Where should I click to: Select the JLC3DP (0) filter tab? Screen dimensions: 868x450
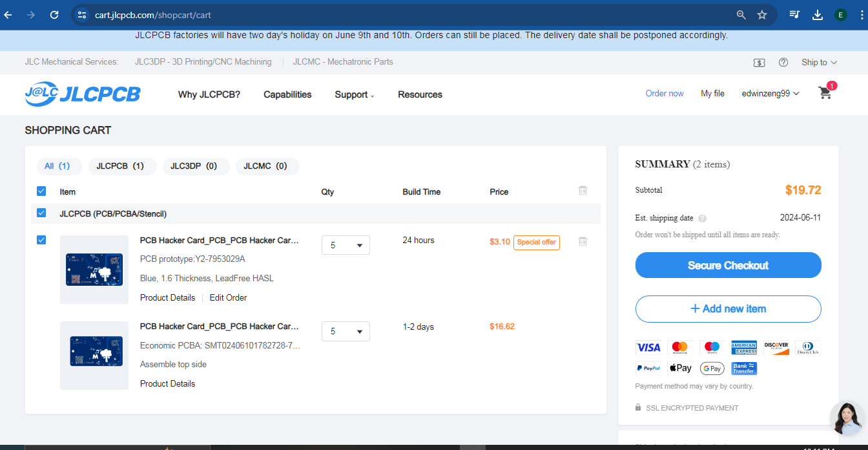(196, 166)
